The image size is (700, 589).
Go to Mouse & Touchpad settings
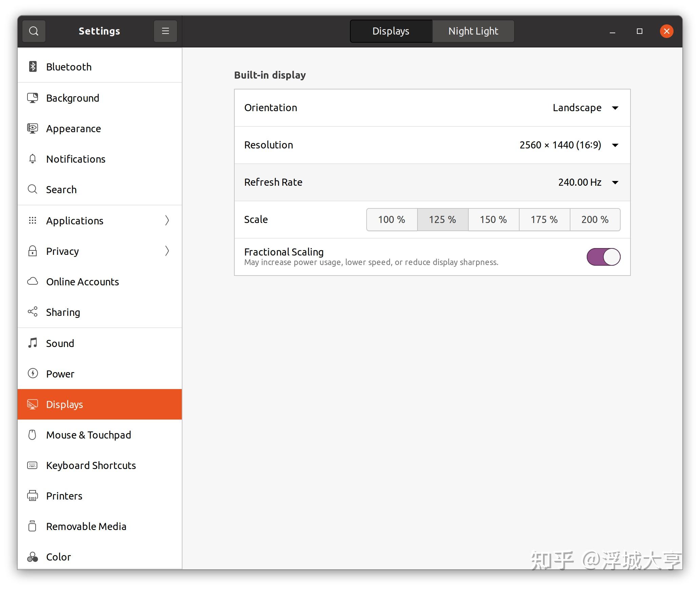[x=89, y=435]
